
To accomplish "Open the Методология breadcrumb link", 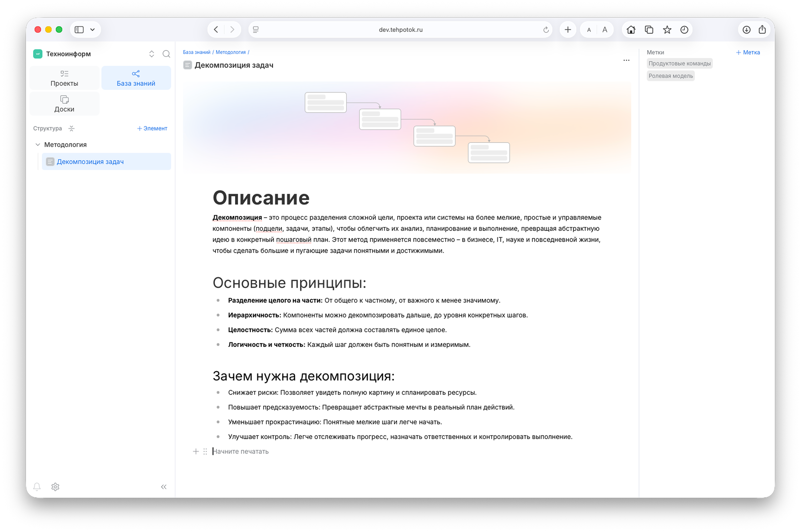I will [x=231, y=52].
